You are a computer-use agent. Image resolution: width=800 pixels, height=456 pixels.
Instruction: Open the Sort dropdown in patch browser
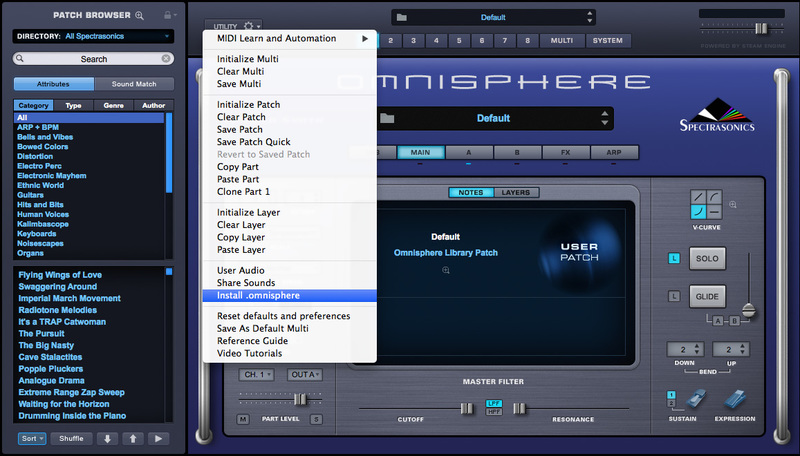31,438
